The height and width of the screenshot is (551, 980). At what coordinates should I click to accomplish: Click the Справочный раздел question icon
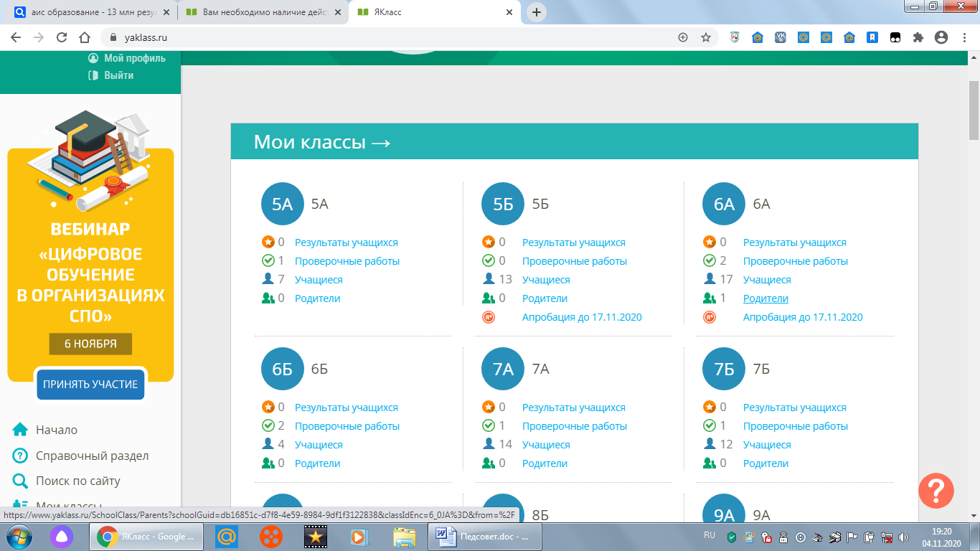(20, 456)
